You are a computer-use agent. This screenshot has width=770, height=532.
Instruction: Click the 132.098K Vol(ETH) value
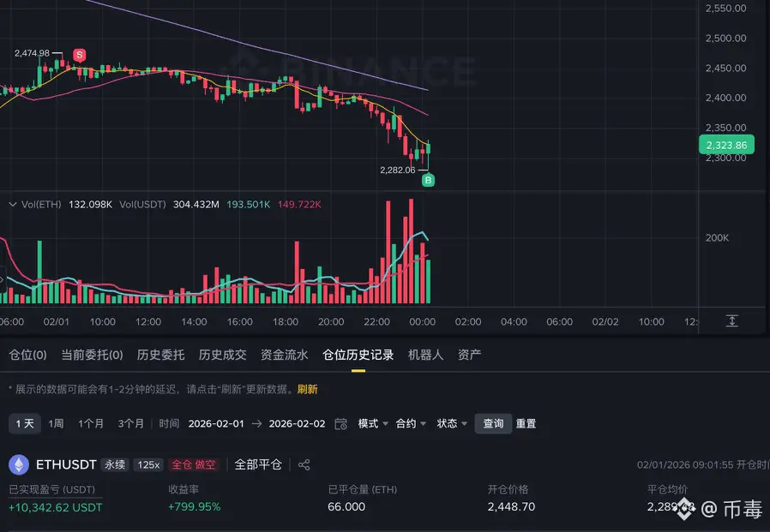(90, 204)
